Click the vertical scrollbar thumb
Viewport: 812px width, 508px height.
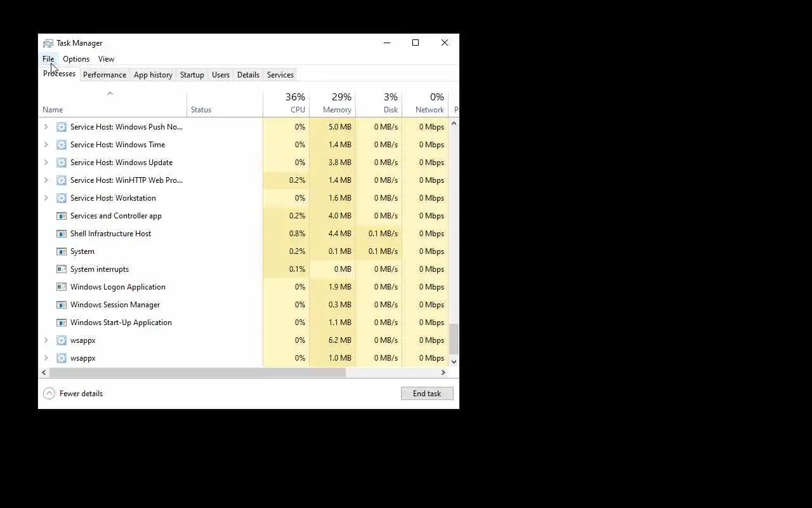[454, 339]
